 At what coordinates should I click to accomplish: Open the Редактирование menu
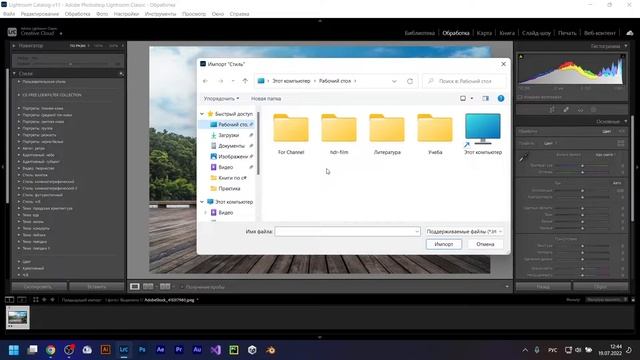(40, 14)
